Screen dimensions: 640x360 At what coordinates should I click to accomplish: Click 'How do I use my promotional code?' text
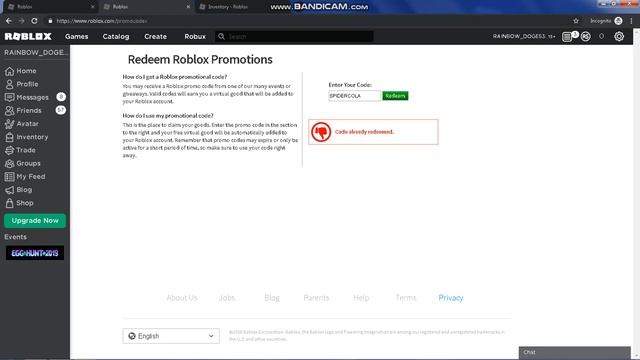168,116
